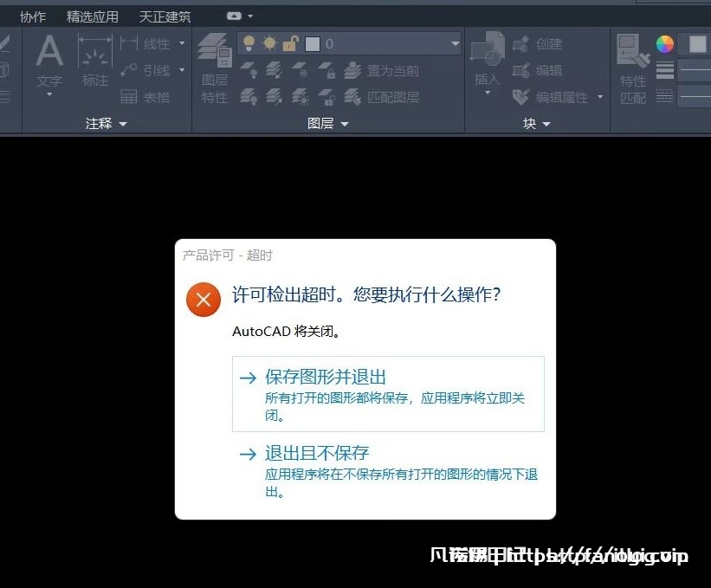The height and width of the screenshot is (588, 711).
Task: Open the object color wheel
Action: tap(665, 44)
